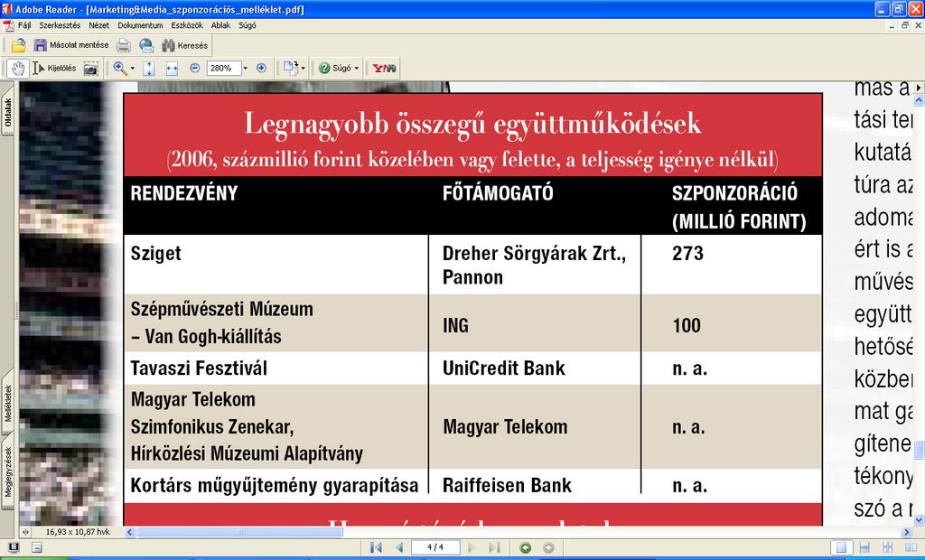Click the value 100 in table

687,325
